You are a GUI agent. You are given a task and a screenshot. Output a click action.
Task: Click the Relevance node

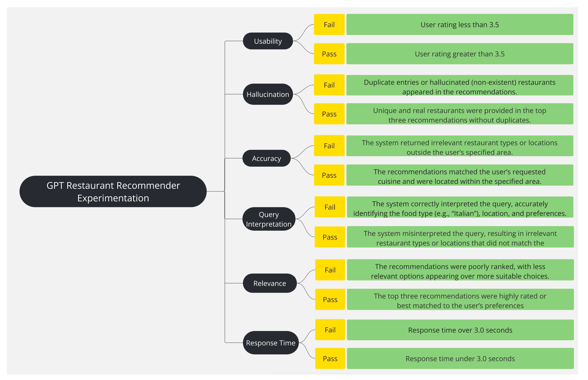[x=270, y=283]
